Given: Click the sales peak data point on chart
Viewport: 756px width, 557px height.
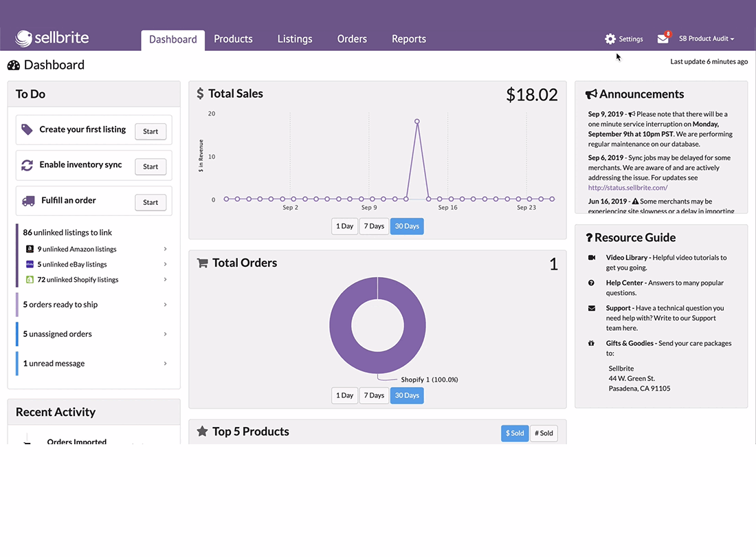Looking at the screenshot, I should (417, 122).
